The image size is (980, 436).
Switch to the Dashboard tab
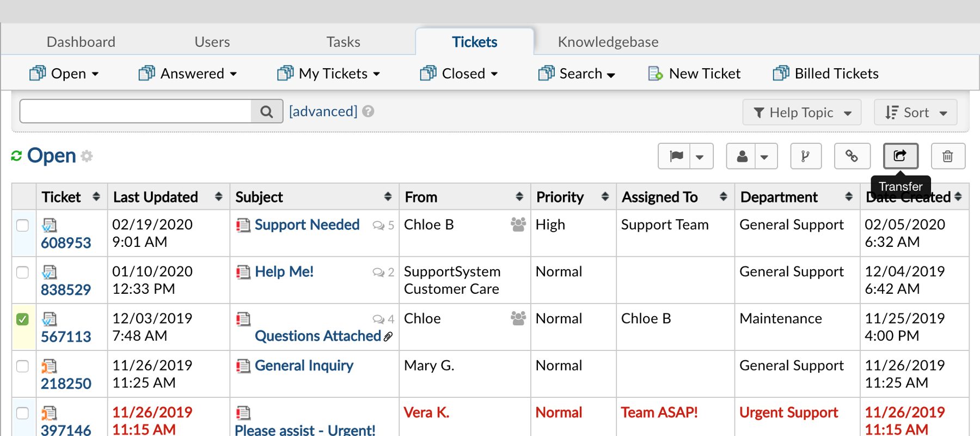(81, 42)
